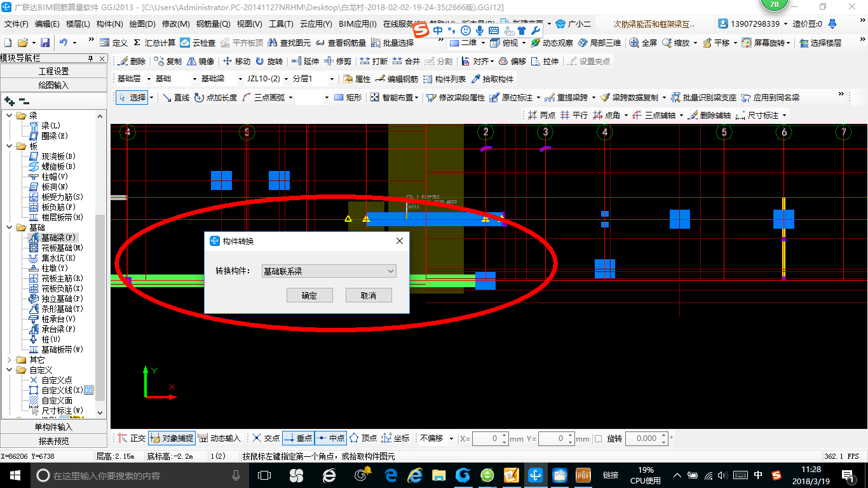The image size is (868, 488).
Task: Toggle 垂点 perpendicular snap
Action: click(298, 438)
